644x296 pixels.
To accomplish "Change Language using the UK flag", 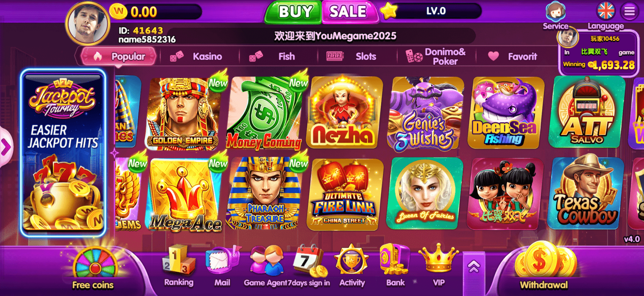I will pos(606,11).
